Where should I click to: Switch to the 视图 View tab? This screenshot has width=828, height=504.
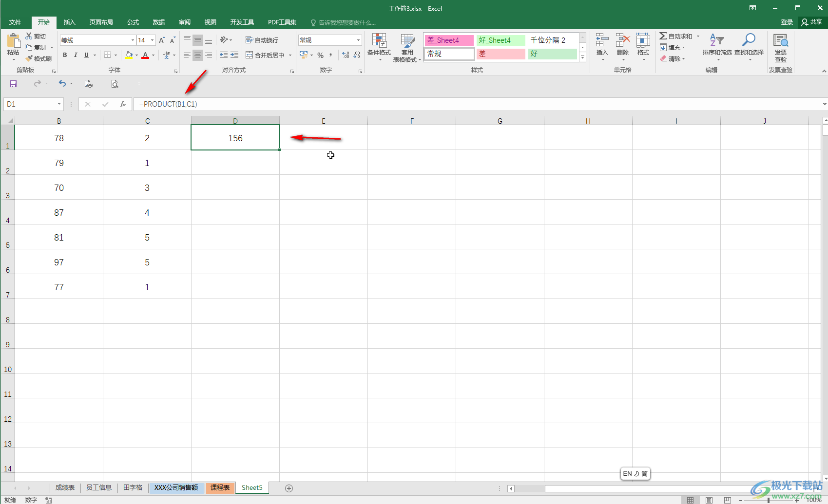(x=211, y=22)
